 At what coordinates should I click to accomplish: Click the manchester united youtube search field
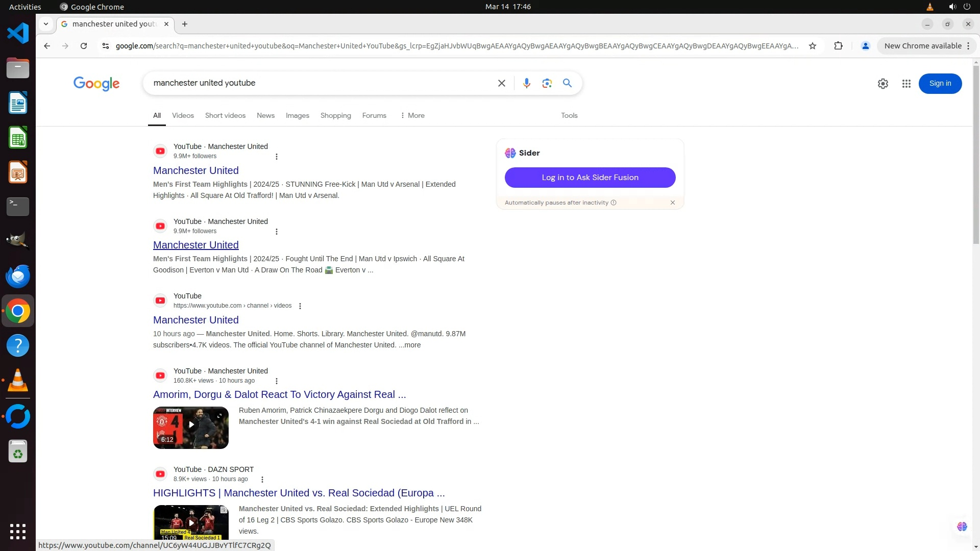316,83
